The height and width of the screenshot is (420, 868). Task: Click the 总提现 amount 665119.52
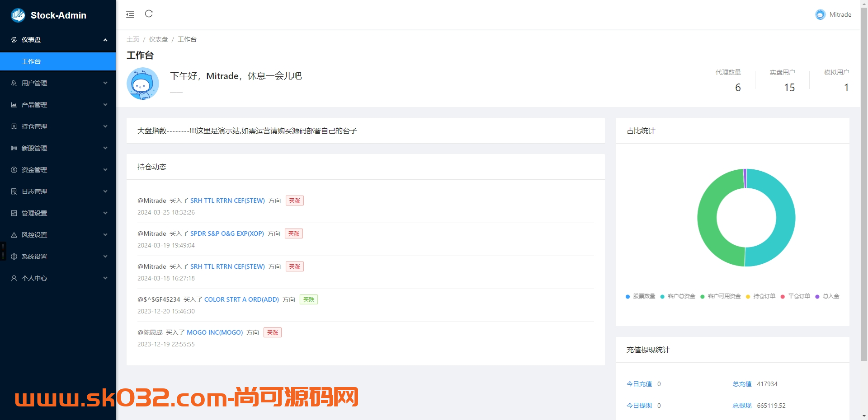click(771, 406)
